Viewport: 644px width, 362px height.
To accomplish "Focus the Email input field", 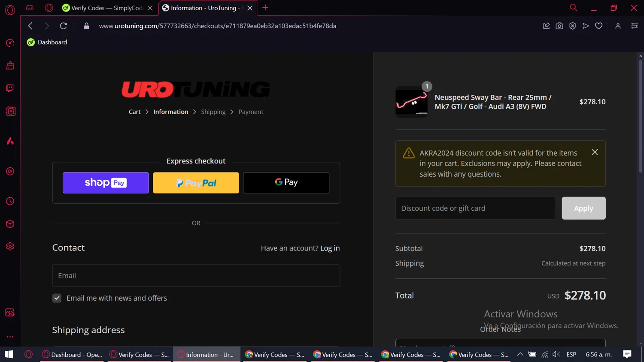I will pyautogui.click(x=196, y=275).
